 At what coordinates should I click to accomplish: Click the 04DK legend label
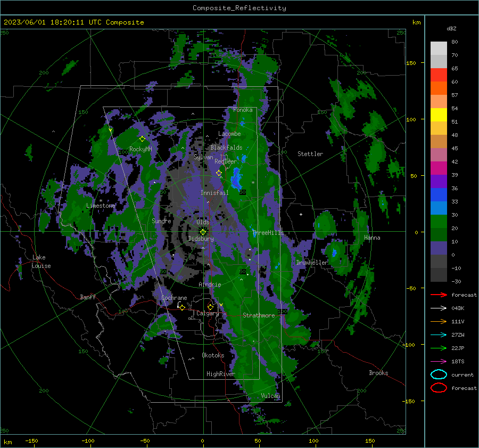pyautogui.click(x=458, y=308)
